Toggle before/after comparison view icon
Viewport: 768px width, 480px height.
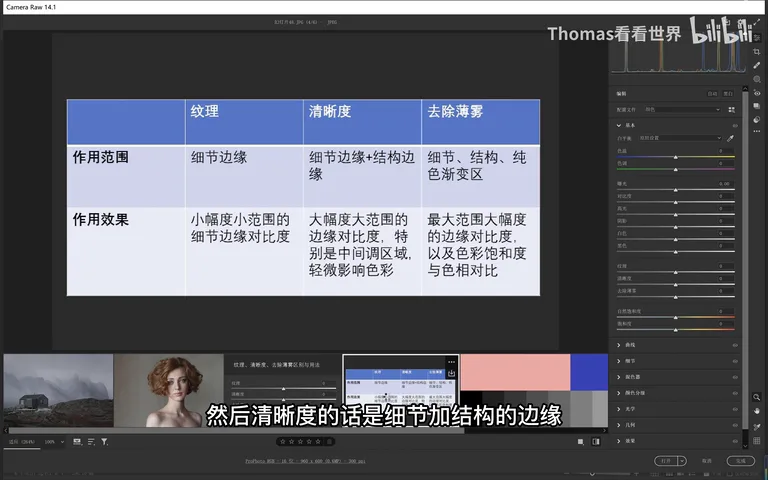(x=596, y=442)
